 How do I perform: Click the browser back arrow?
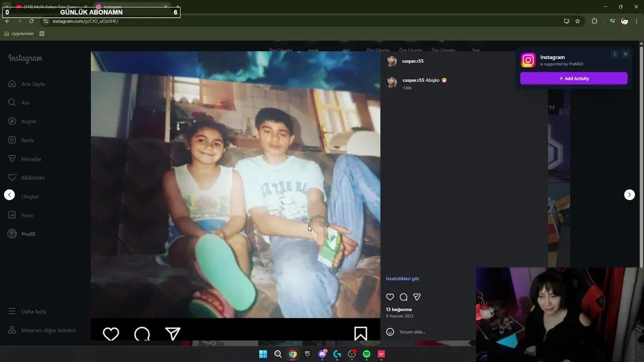(x=7, y=21)
